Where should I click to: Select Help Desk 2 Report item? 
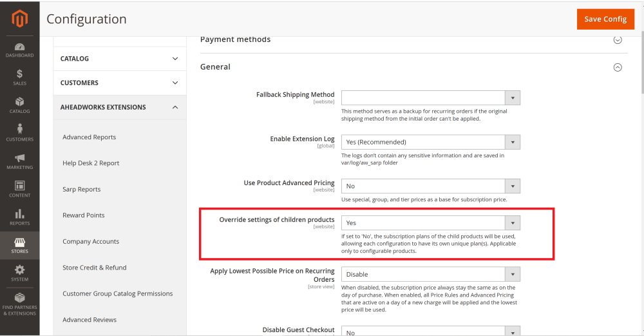pos(91,163)
